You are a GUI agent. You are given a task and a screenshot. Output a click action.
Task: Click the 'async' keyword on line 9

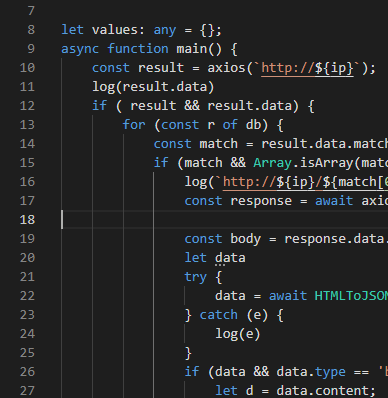coord(80,49)
